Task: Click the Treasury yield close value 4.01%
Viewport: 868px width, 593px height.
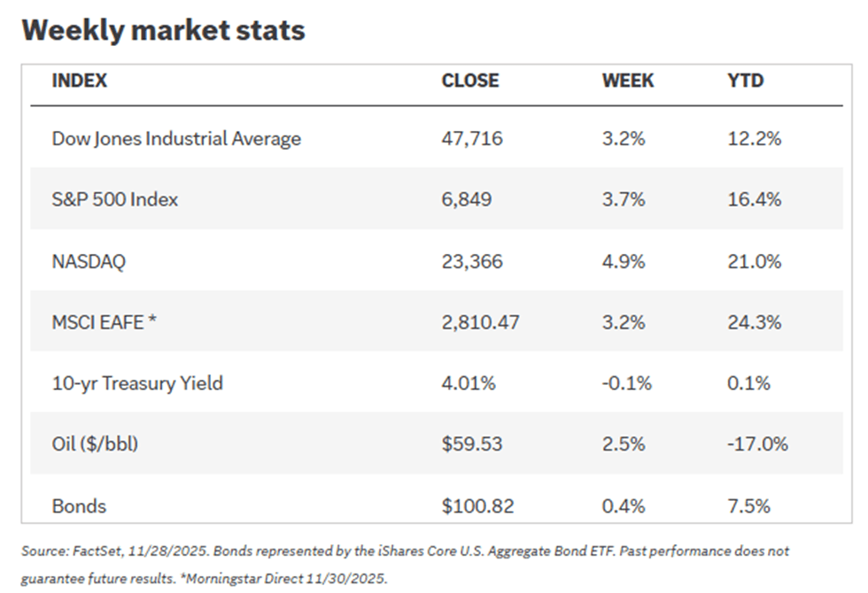Action: click(x=467, y=383)
